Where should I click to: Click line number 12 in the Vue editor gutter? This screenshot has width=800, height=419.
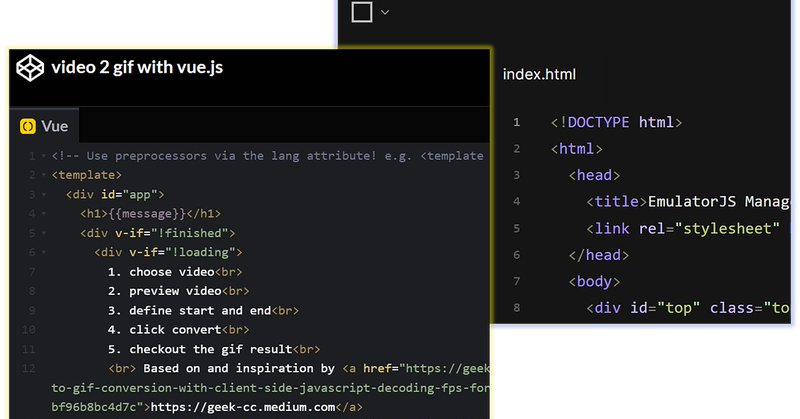pyautogui.click(x=29, y=368)
